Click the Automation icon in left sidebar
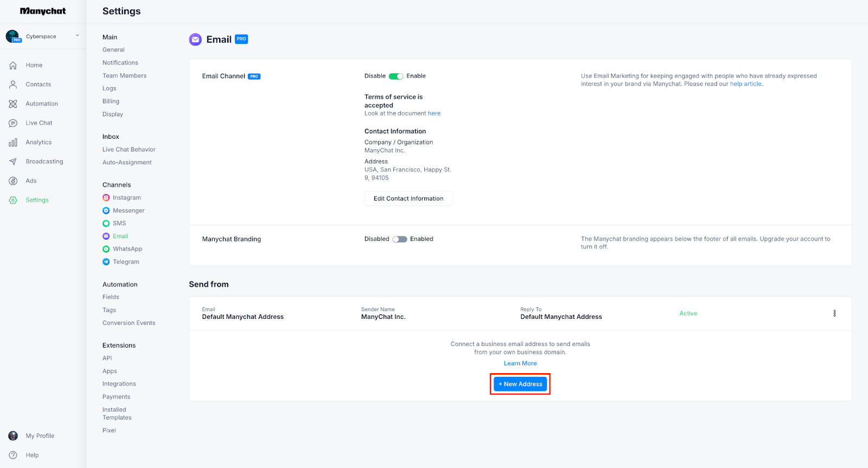The width and height of the screenshot is (868, 468). coord(13,104)
